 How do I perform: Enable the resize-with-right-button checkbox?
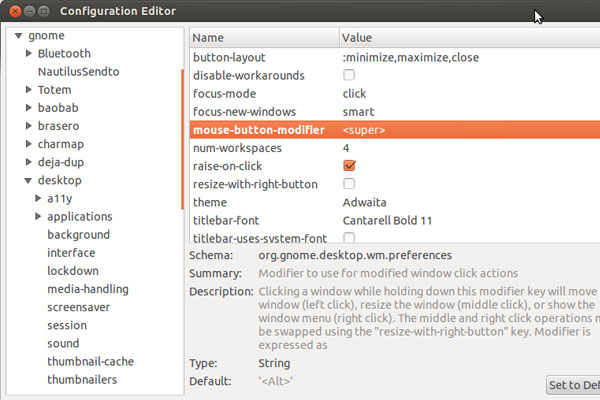(x=349, y=184)
